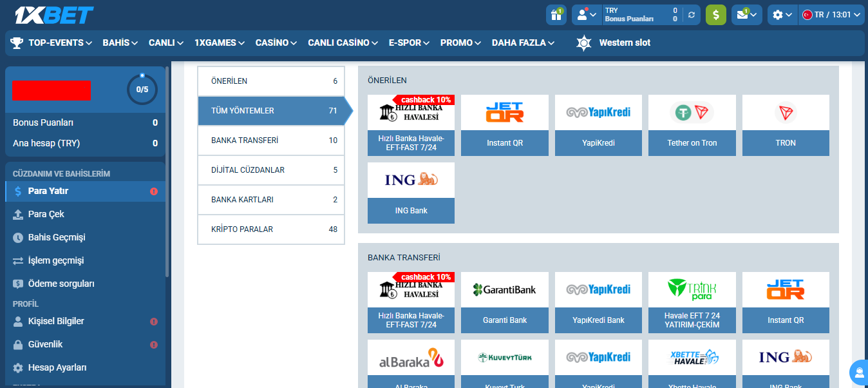Open the envelope messages dropdown
This screenshot has height=388, width=868.
pyautogui.click(x=747, y=15)
